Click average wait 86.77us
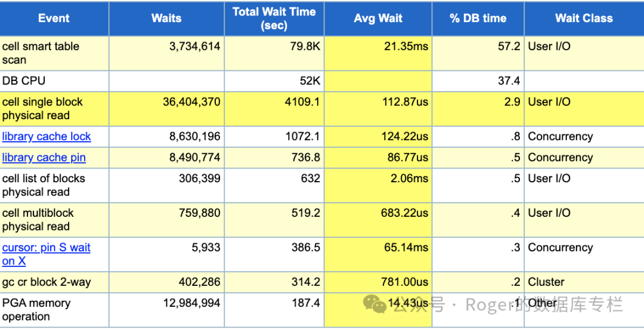 (408, 158)
